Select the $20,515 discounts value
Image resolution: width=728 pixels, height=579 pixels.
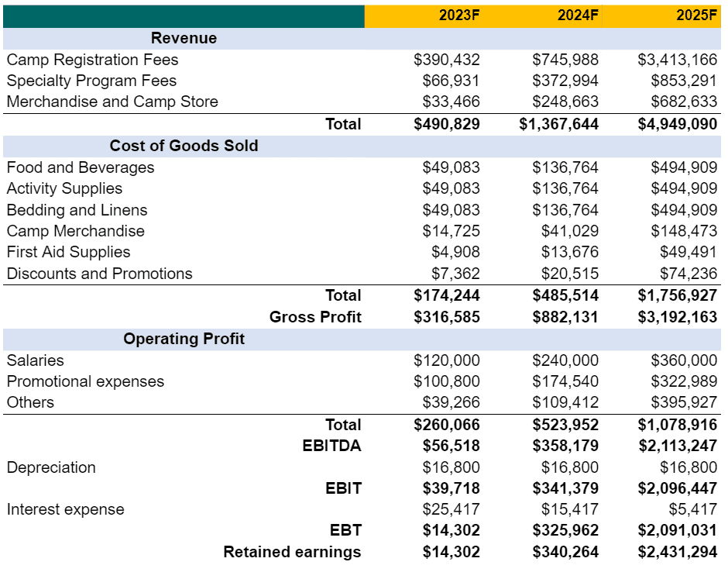[570, 274]
